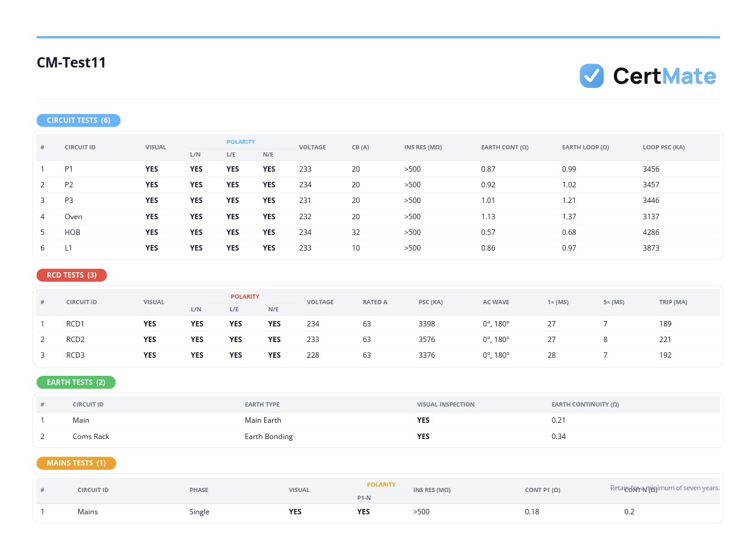The image size is (756, 533).
Task: Click loop PSC value 4286 for HOB
Action: point(651,232)
